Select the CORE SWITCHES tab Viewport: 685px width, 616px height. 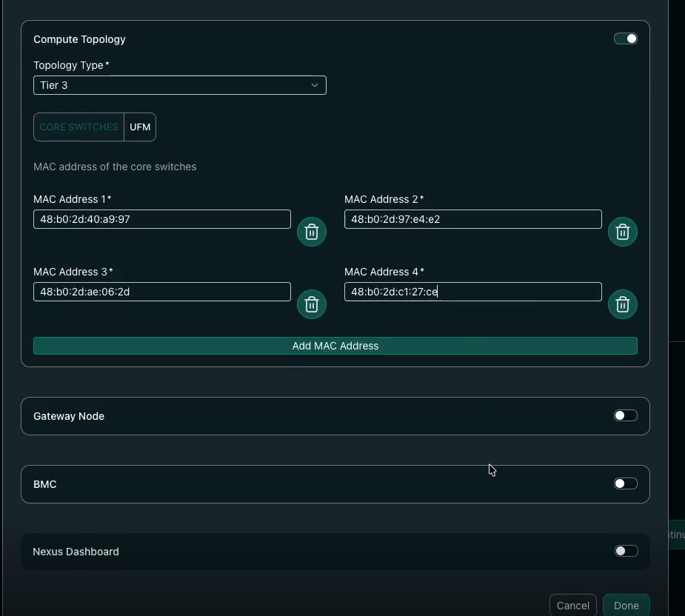78,127
